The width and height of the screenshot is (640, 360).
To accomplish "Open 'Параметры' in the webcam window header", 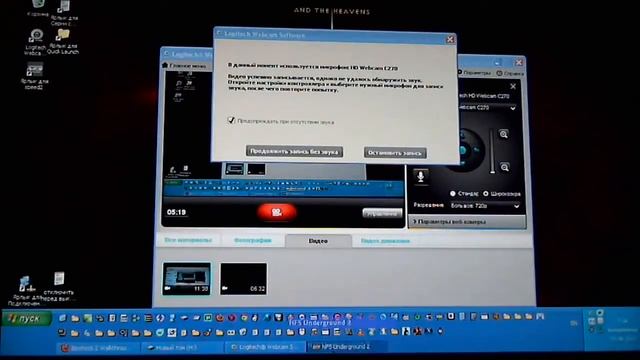I will 474,73.
